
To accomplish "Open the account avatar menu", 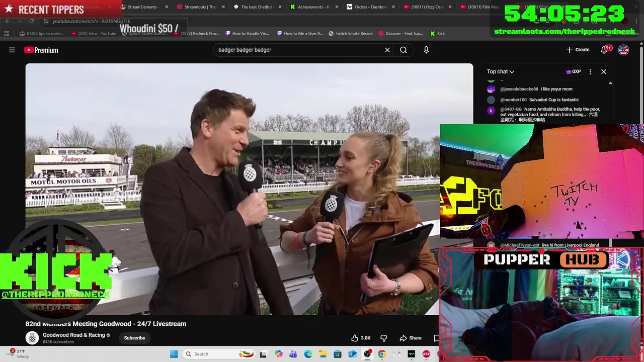I will click(623, 50).
